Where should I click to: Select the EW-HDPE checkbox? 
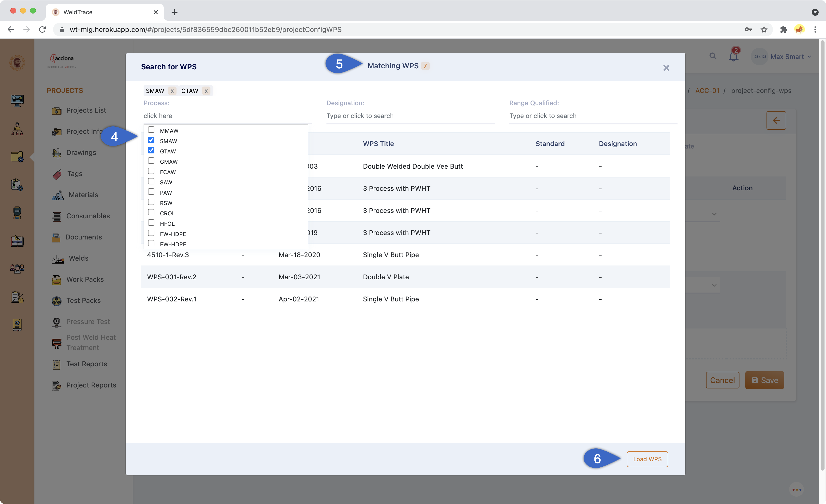(x=151, y=244)
